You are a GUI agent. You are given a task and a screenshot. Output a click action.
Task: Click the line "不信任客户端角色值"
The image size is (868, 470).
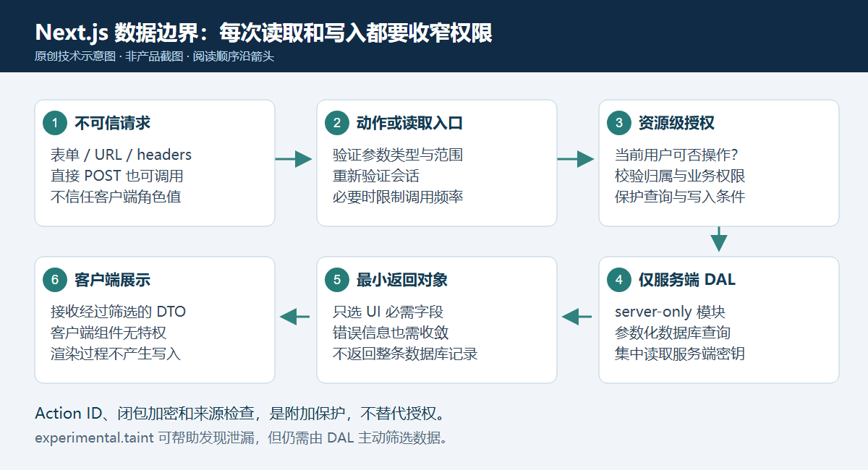(116, 196)
